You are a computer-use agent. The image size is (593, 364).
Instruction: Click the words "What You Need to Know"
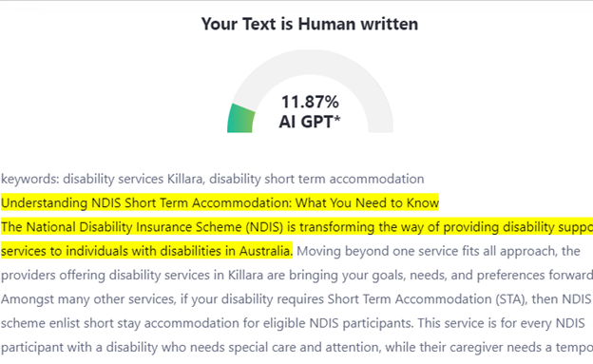click(367, 202)
